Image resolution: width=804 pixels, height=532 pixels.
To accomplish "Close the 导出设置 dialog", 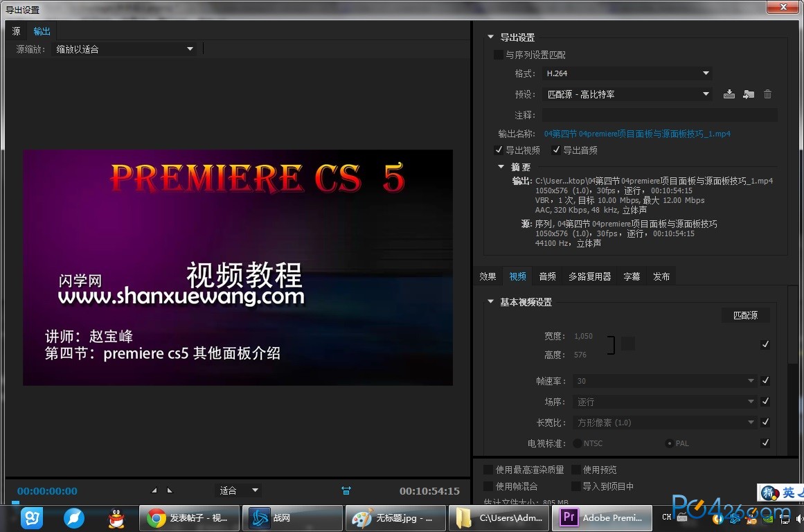I will 783,7.
